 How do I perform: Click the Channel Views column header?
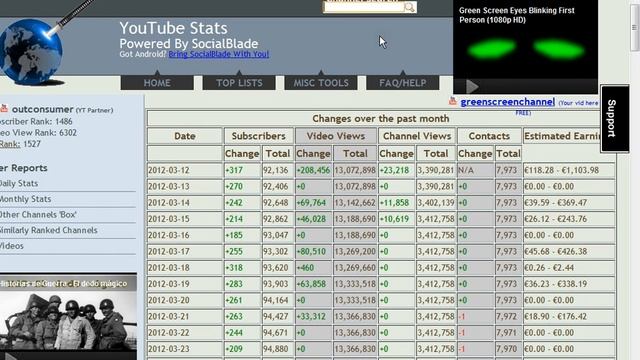(417, 136)
